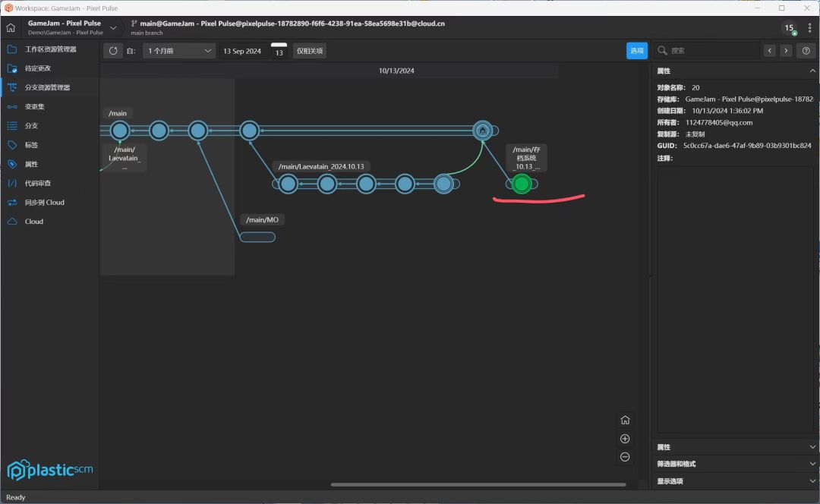Open the help question mark icon
Image resolution: width=820 pixels, height=504 pixels.
coord(806,51)
